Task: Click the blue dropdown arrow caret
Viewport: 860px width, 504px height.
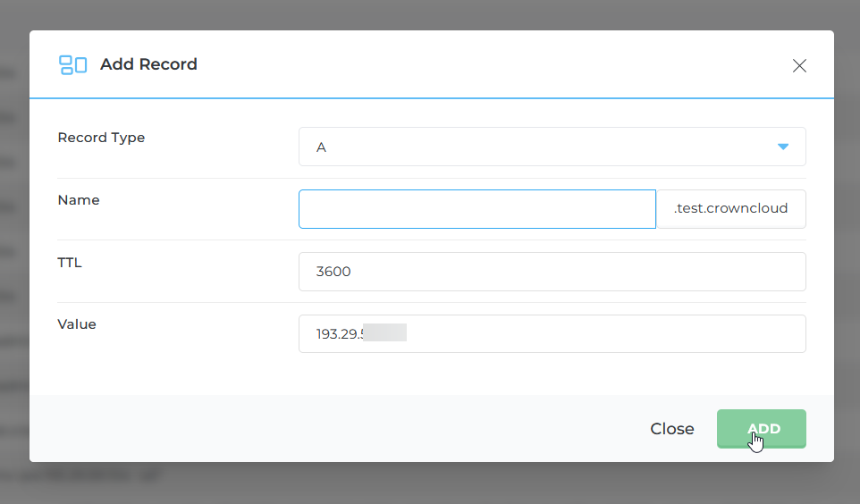Action: click(783, 147)
